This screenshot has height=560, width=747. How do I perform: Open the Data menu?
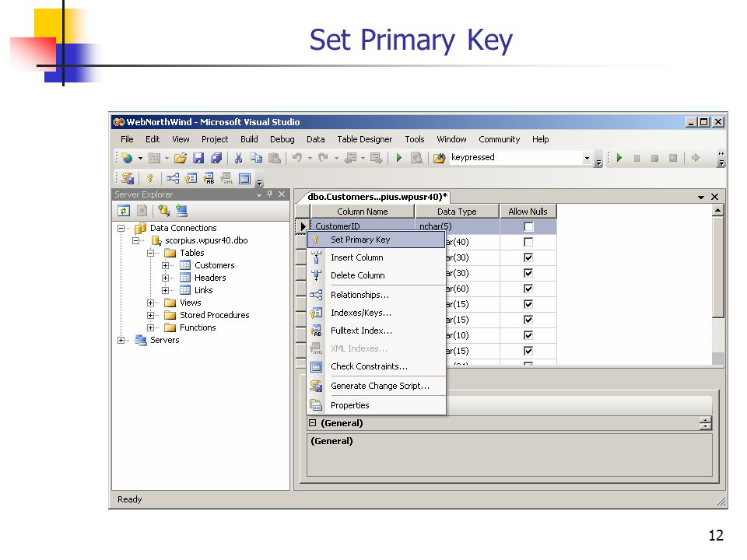click(x=315, y=139)
